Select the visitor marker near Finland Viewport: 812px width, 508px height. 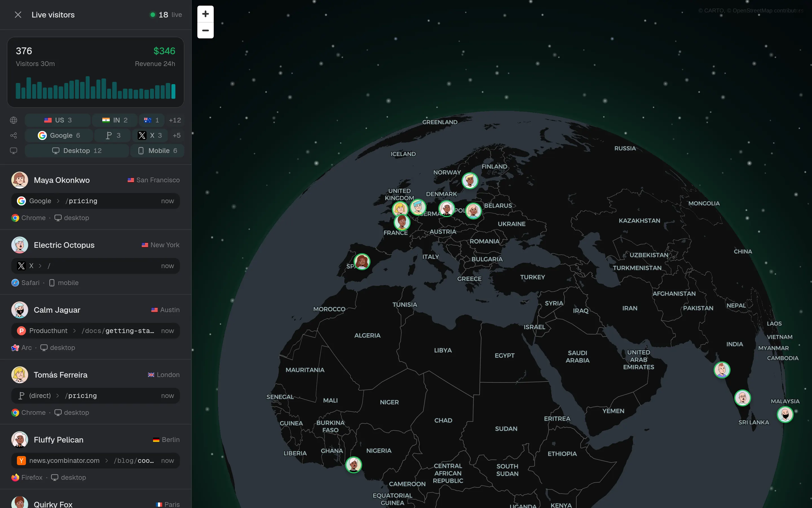pos(470,181)
